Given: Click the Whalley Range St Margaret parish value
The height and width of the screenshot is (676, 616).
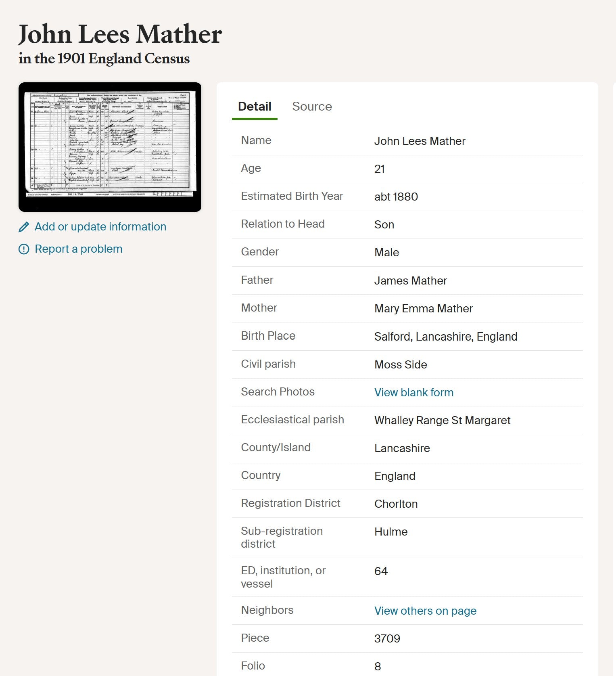Looking at the screenshot, I should point(442,421).
